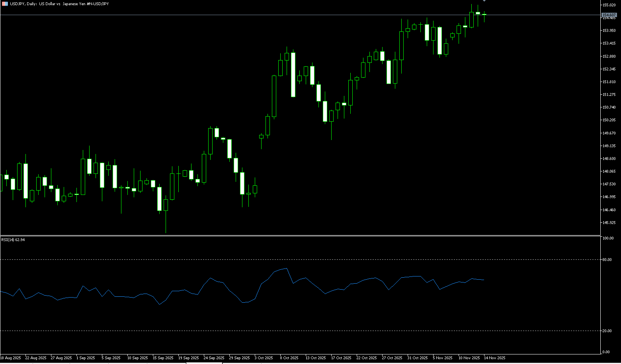
Task: Click the RSI 100.00 scale label
Action: coord(608,238)
